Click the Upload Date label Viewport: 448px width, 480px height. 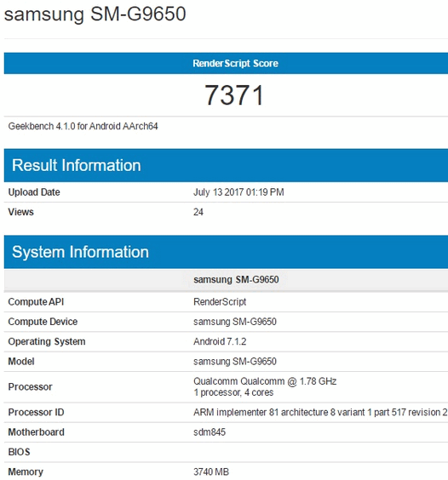pyautogui.click(x=34, y=192)
